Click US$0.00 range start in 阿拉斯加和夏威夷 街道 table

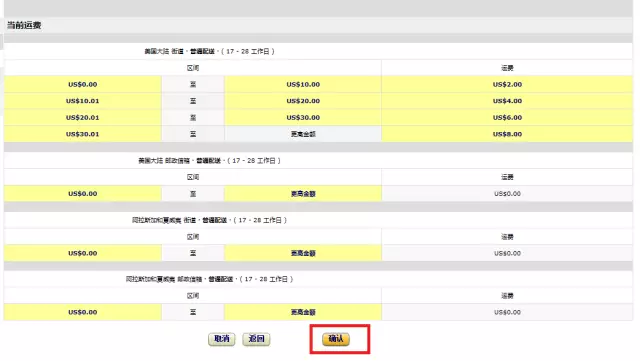(83, 253)
